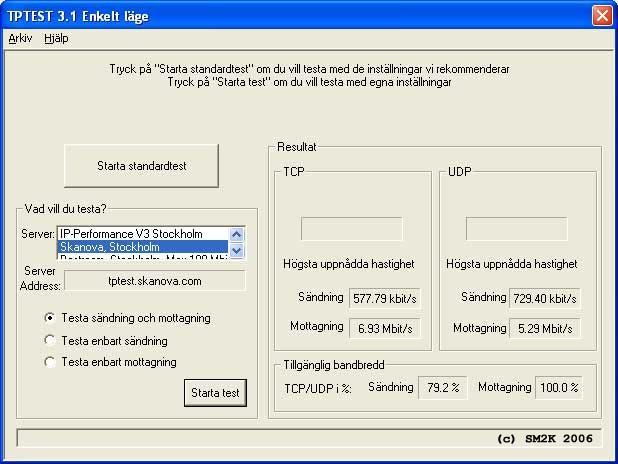Click UDP Mottagning value 5.29 Mbit/s

545,328
